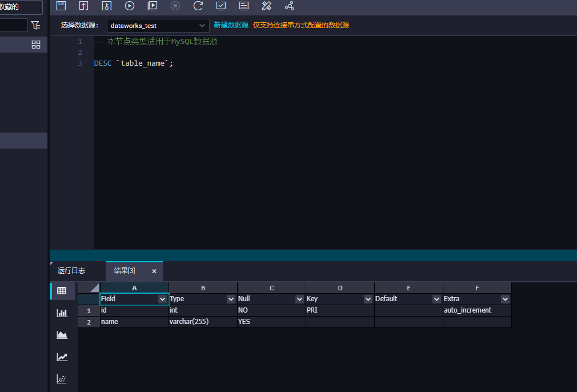Screen dimensions: 577x392
Task: Reload the editor with refresh icon
Action: tap(198, 6)
